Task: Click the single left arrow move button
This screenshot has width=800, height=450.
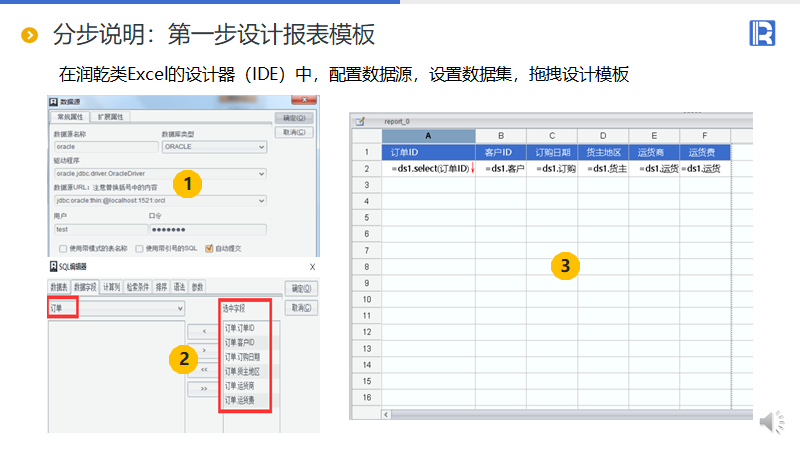Action: click(203, 331)
